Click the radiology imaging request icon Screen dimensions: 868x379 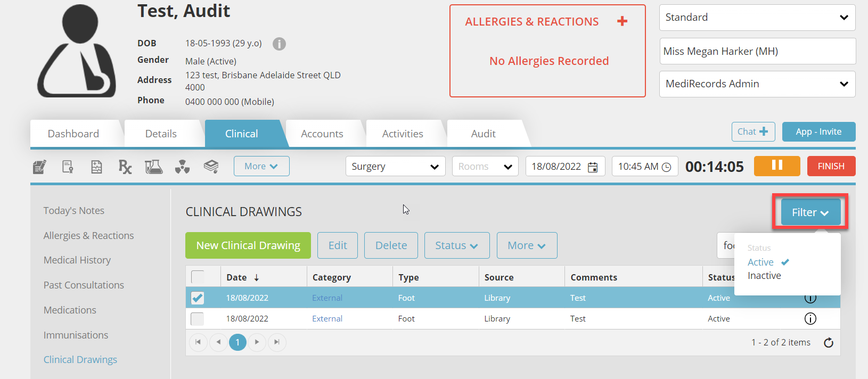pyautogui.click(x=182, y=167)
